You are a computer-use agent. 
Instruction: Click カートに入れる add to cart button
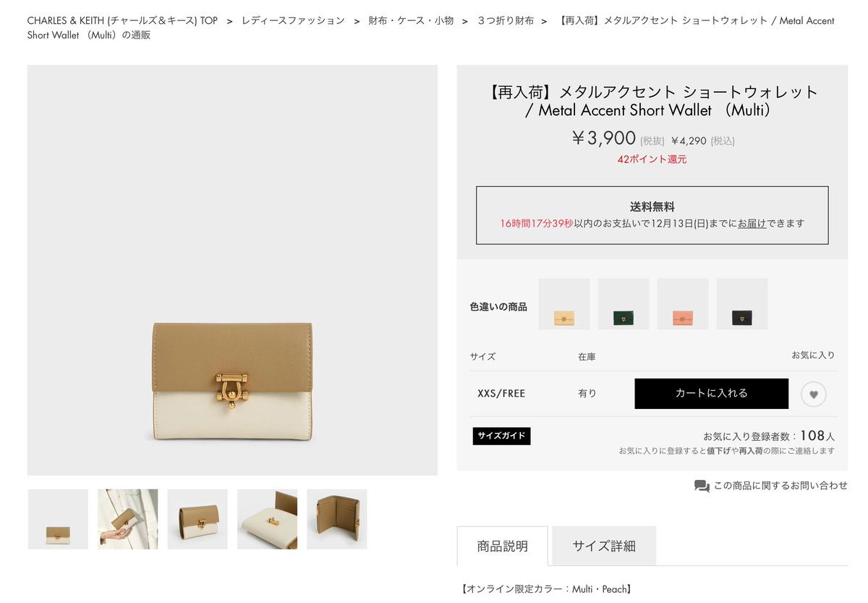pos(712,394)
